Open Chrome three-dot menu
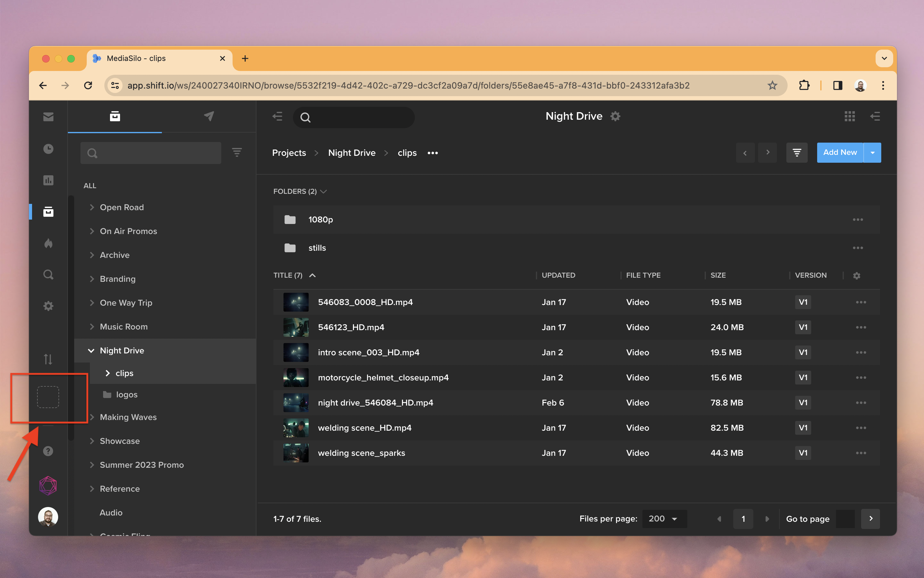 click(x=883, y=85)
